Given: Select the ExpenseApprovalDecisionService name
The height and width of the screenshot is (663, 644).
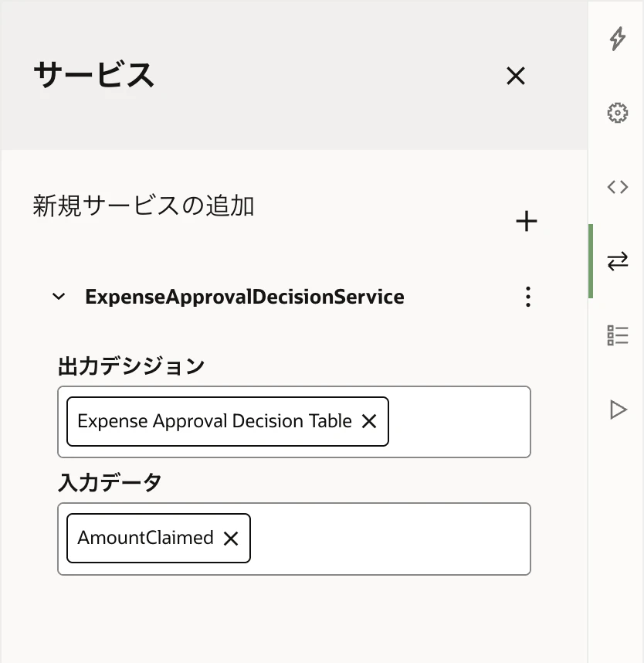Looking at the screenshot, I should tap(245, 297).
